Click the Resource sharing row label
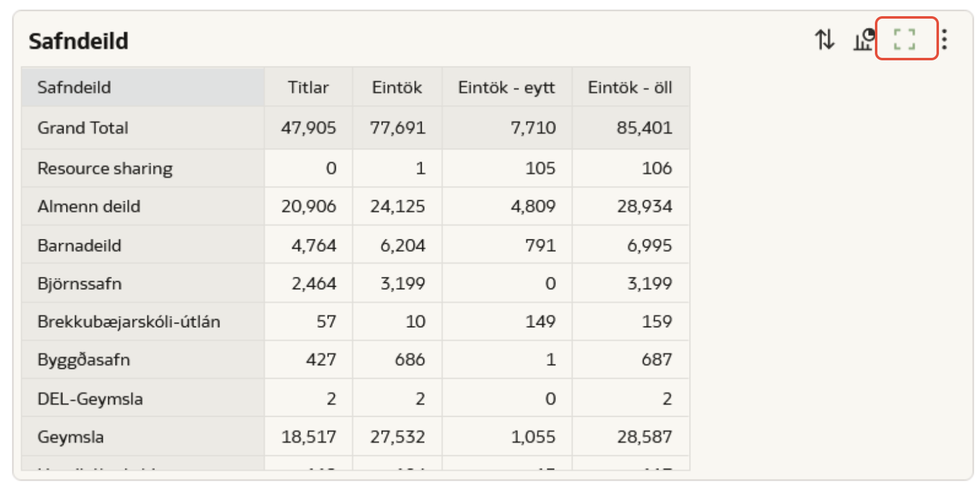Image resolution: width=980 pixels, height=482 pixels. click(x=104, y=169)
